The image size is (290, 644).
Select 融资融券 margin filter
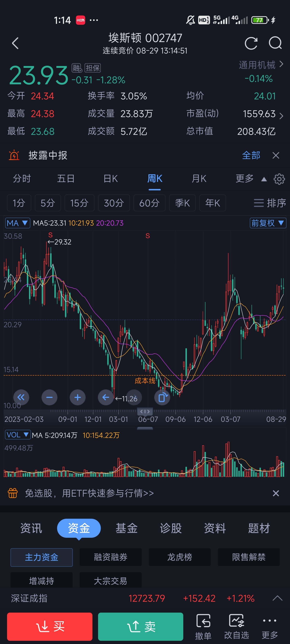tap(111, 557)
